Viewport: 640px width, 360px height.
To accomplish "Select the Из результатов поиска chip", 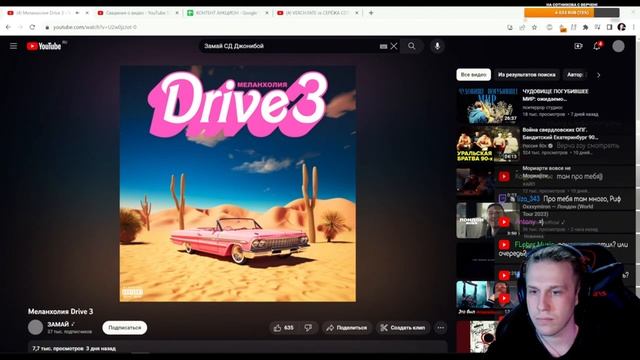I will click(x=527, y=75).
